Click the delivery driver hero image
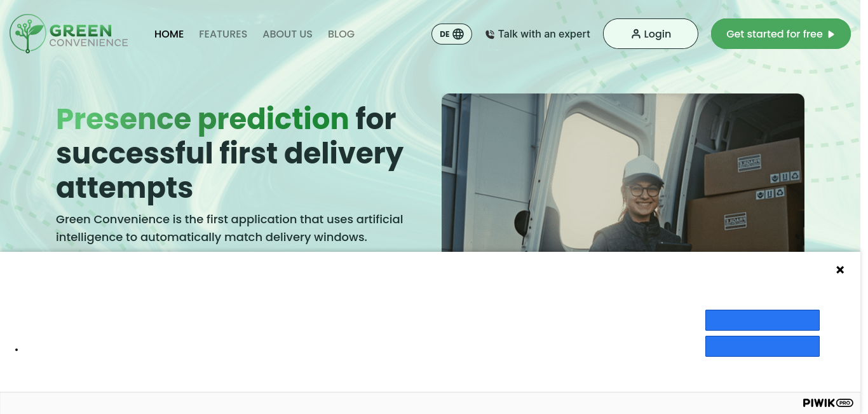This screenshot has height=414, width=868. tap(623, 173)
